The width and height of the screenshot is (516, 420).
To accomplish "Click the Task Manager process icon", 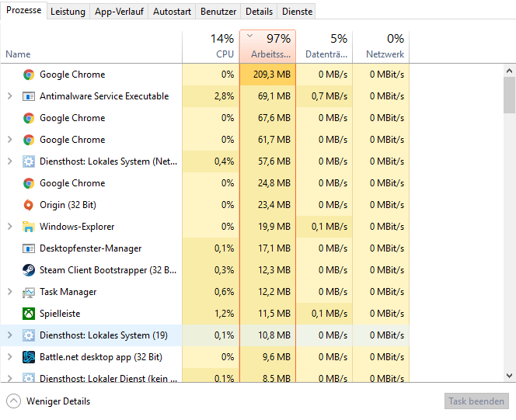I will [x=29, y=292].
